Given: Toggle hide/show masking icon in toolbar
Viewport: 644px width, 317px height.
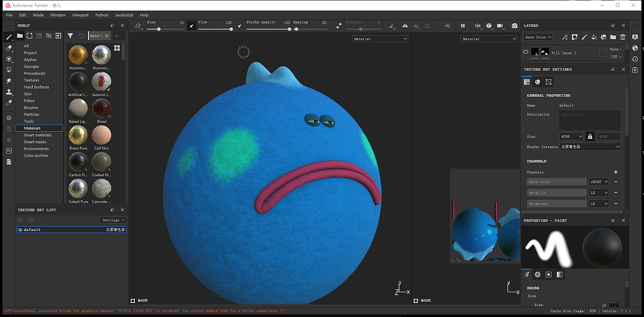Looking at the screenshot, I should pos(448,26).
